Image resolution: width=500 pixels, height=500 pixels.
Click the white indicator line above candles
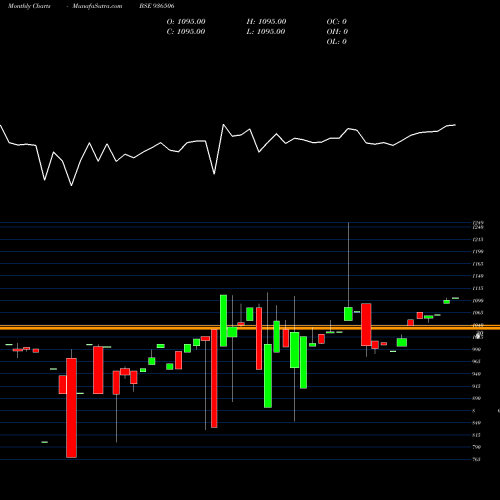(x=228, y=155)
